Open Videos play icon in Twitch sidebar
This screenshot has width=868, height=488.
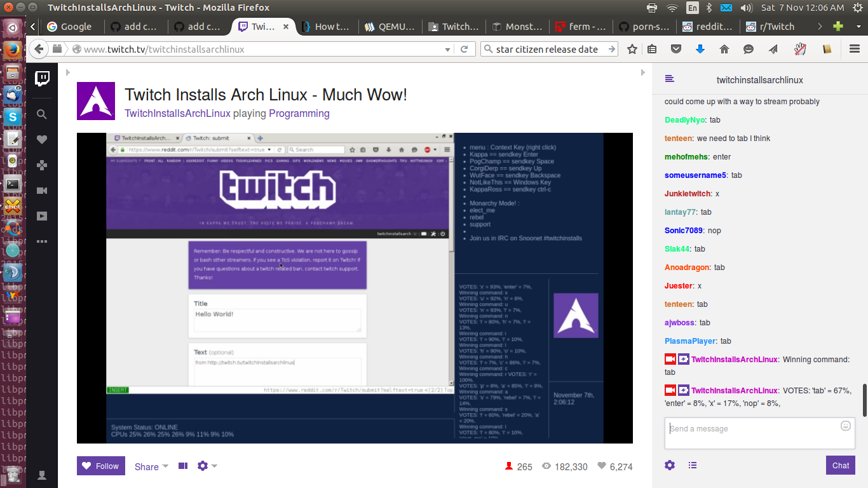click(x=42, y=216)
